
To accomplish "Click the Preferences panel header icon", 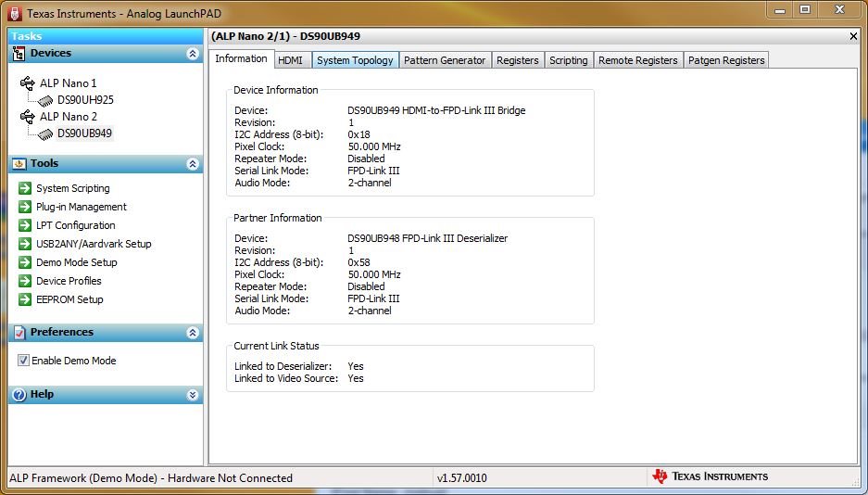I will pos(19,332).
